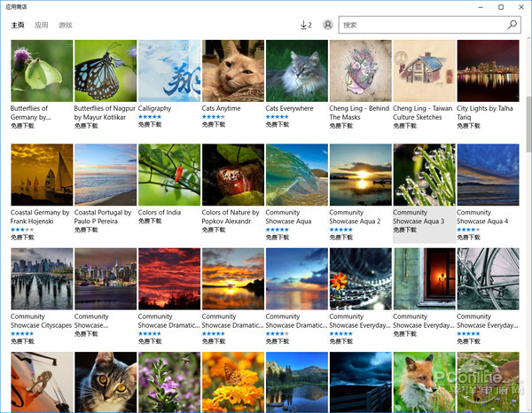The width and height of the screenshot is (532, 413).
Task: Click the magnifying glass search icon
Action: coord(512,26)
